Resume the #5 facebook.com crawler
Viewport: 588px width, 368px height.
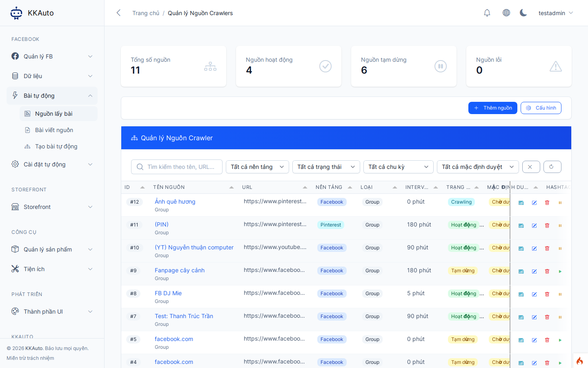560,340
